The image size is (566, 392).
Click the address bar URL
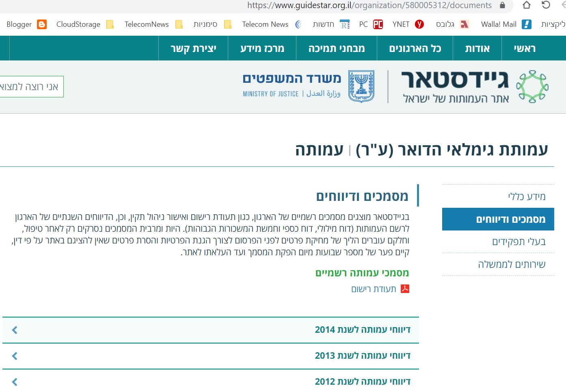(369, 5)
